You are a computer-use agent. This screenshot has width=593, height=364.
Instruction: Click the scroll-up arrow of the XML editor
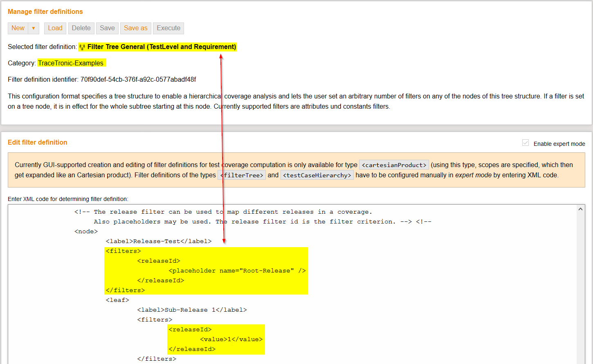click(580, 209)
